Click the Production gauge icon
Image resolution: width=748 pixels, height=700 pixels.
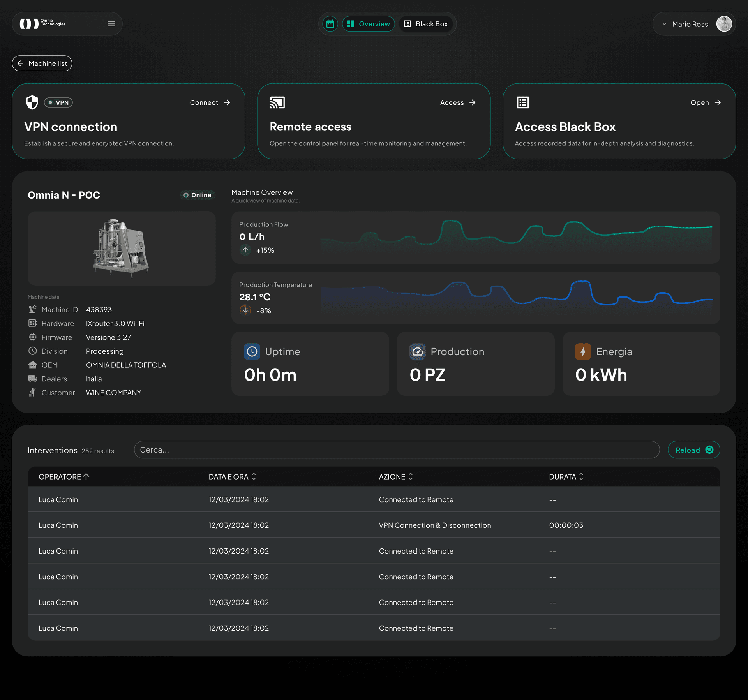tap(418, 352)
